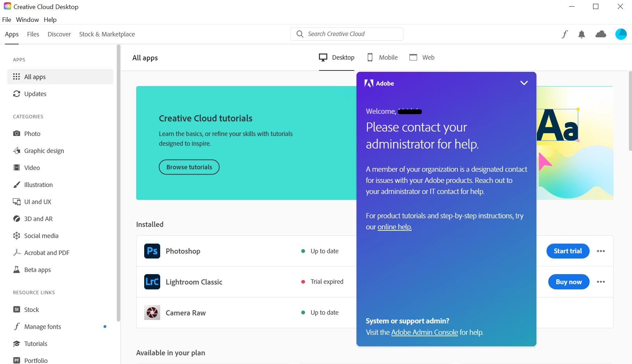Click Buy now for Lightroom Classic

[x=569, y=282]
